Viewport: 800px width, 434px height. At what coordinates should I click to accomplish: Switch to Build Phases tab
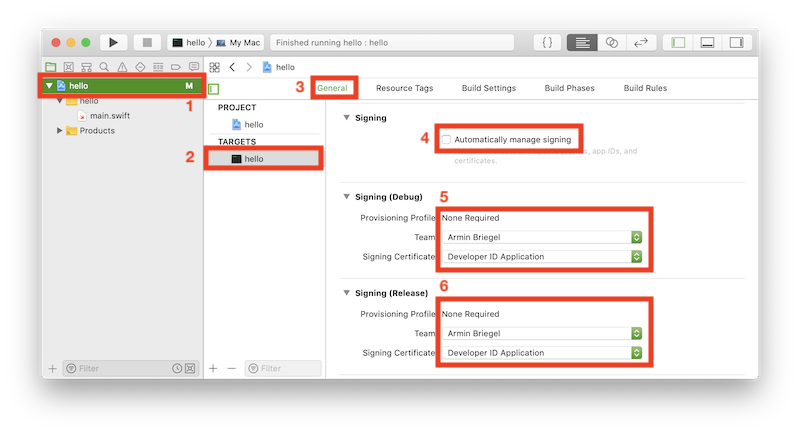[x=569, y=88]
